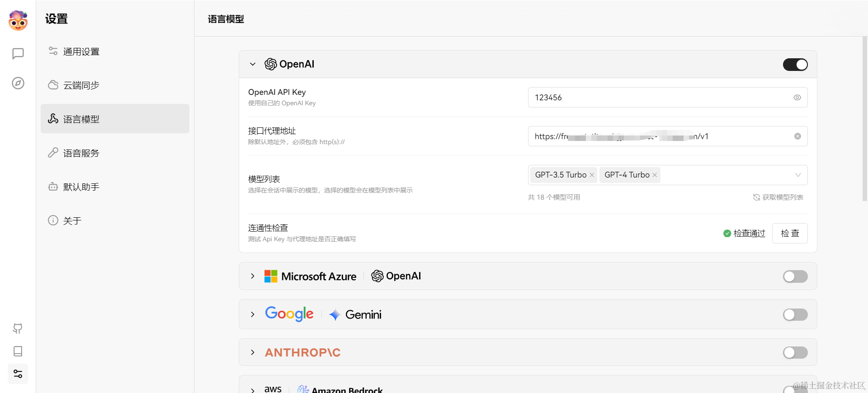Open 通用设置 settings page

coord(115,51)
